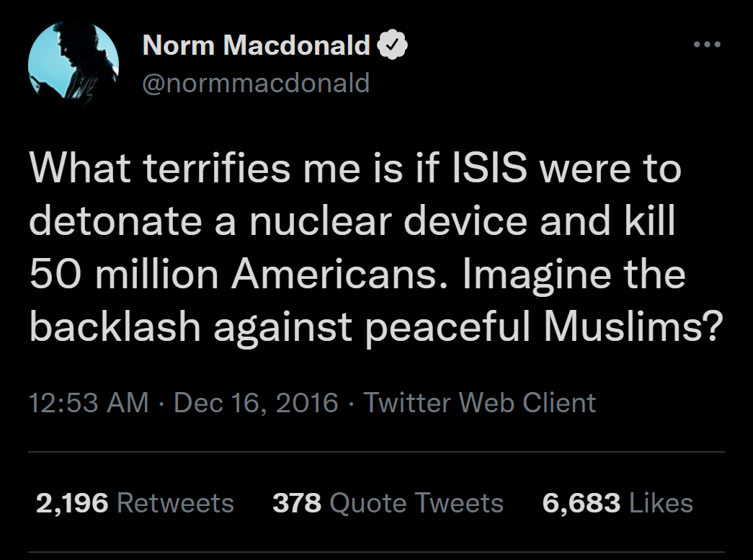Viewport: 753px width, 560px height.
Task: Click the 2,196 retweet count number
Action: [x=72, y=502]
